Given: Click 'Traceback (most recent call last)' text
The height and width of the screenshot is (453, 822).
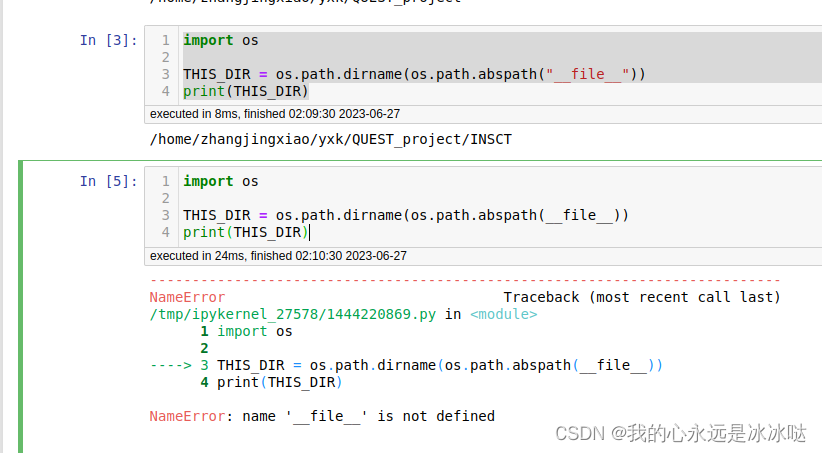Looking at the screenshot, I should [x=642, y=297].
